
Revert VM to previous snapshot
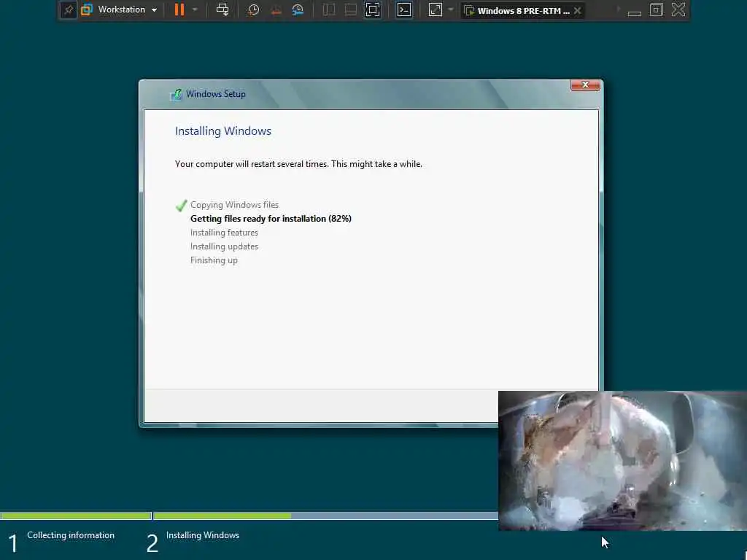tap(276, 9)
